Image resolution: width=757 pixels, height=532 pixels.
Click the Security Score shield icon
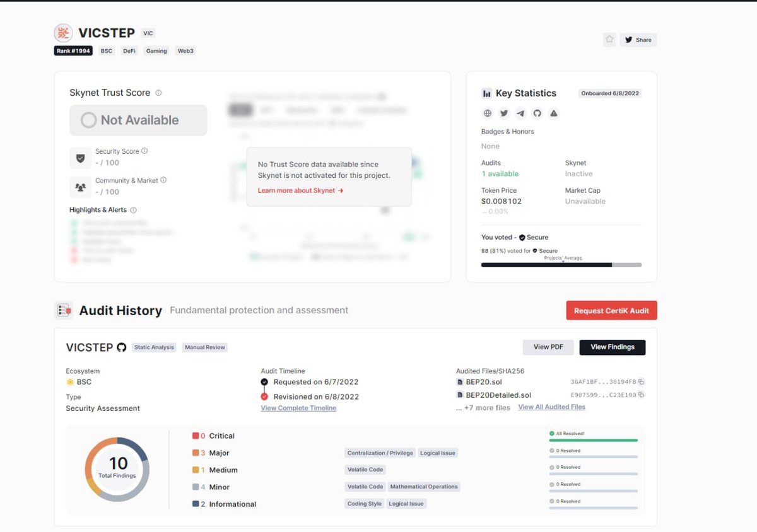tap(80, 158)
